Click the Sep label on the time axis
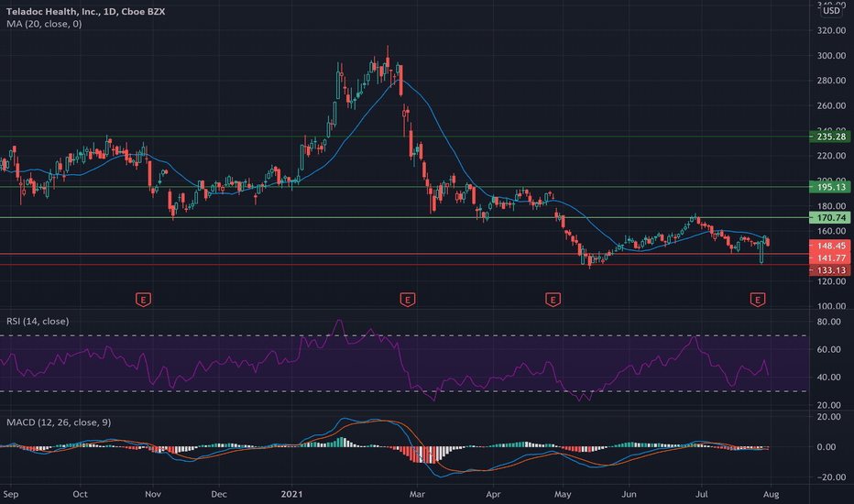Image resolution: width=854 pixels, height=504 pixels. point(10,494)
